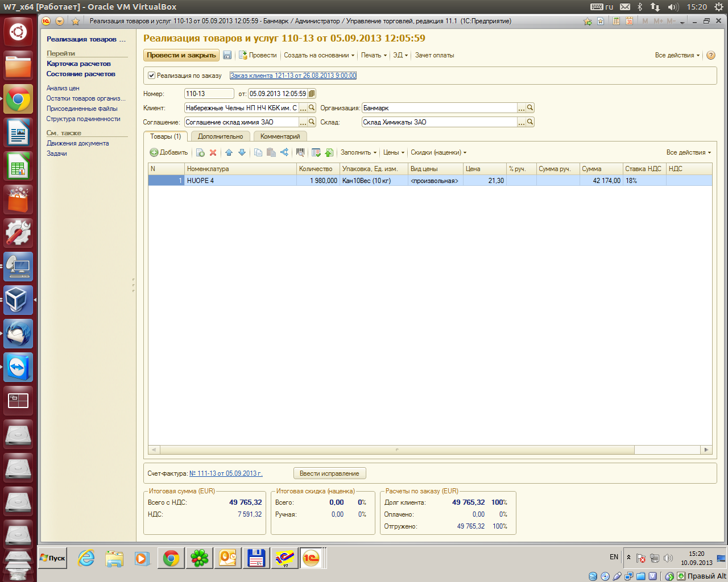
Task: Open the calculator icon in the title bar
Action: coord(616,21)
